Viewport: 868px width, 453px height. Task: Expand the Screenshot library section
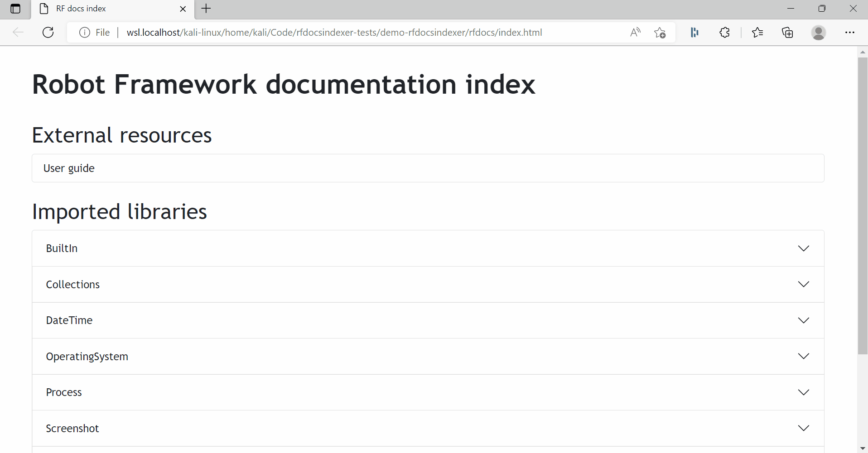tap(804, 428)
